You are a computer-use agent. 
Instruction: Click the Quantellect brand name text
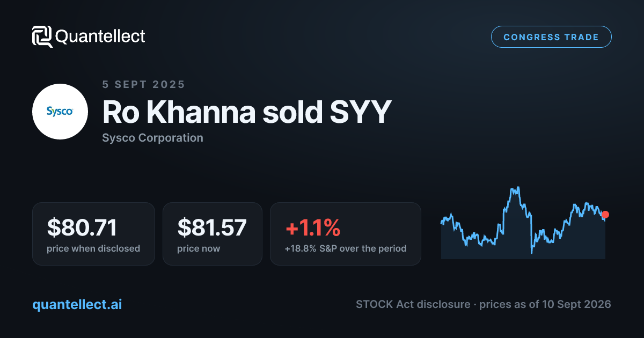100,36
